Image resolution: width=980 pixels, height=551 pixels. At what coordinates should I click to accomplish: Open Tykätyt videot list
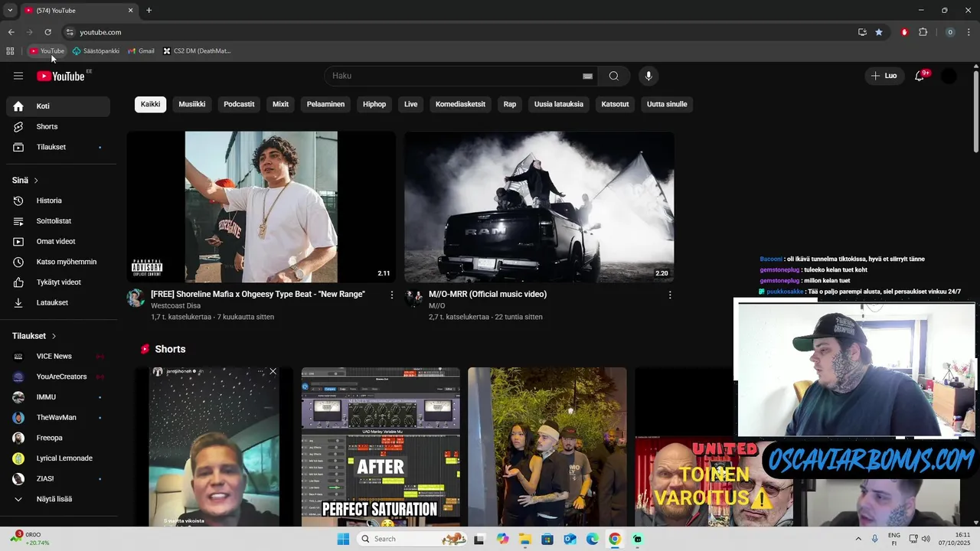coord(58,282)
